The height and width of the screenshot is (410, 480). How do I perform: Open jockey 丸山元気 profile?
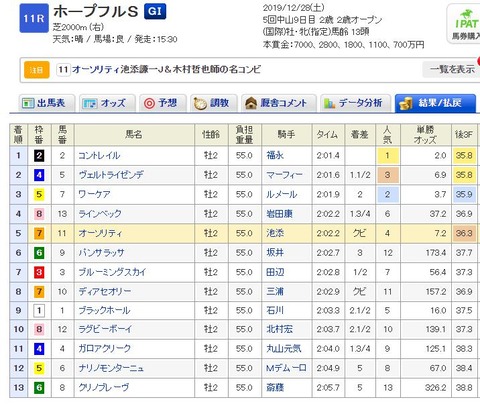[284, 349]
